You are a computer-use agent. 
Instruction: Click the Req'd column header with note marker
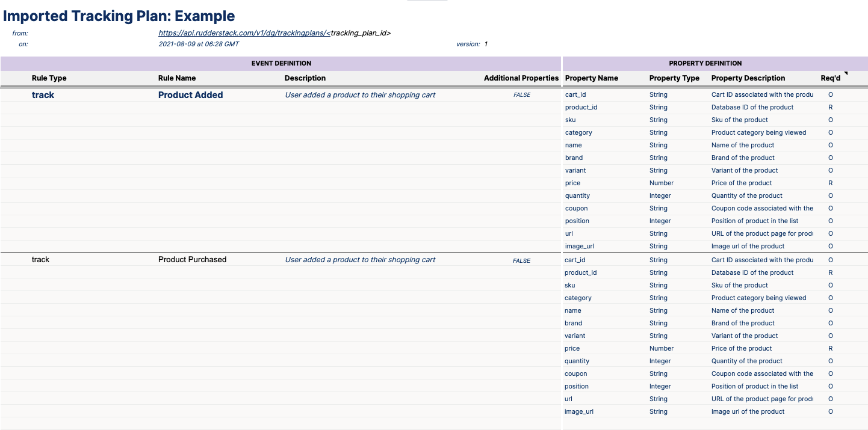click(x=831, y=78)
